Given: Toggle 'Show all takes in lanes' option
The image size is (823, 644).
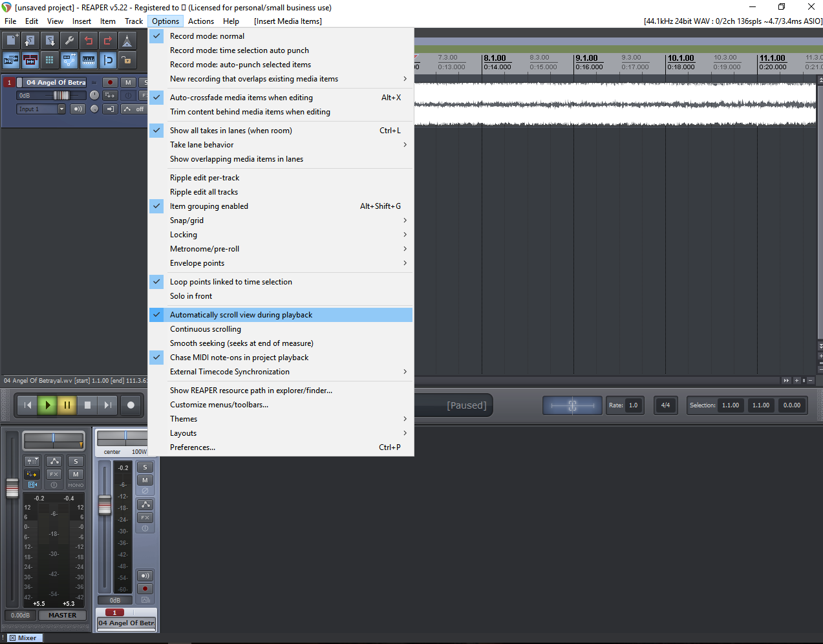Looking at the screenshot, I should coord(281,131).
